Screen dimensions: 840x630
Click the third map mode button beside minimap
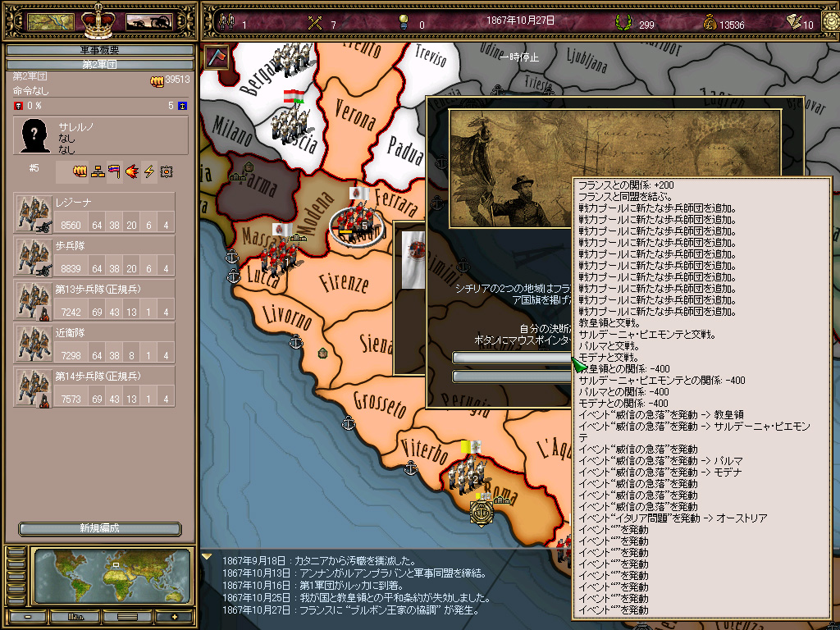point(16,577)
